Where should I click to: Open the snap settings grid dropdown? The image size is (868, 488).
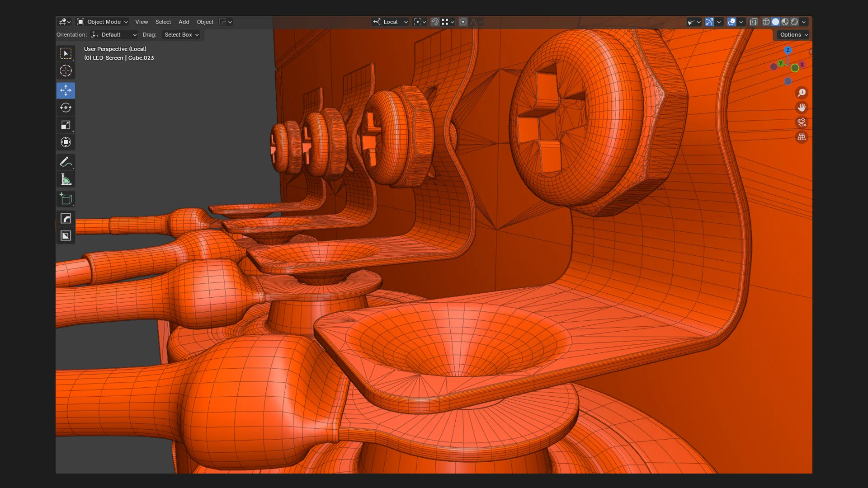coord(448,22)
